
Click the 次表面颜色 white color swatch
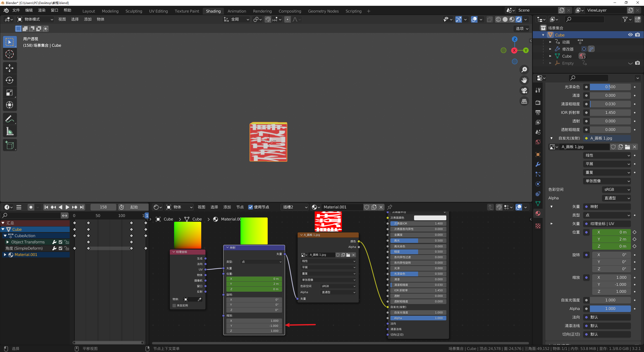pos(430,218)
